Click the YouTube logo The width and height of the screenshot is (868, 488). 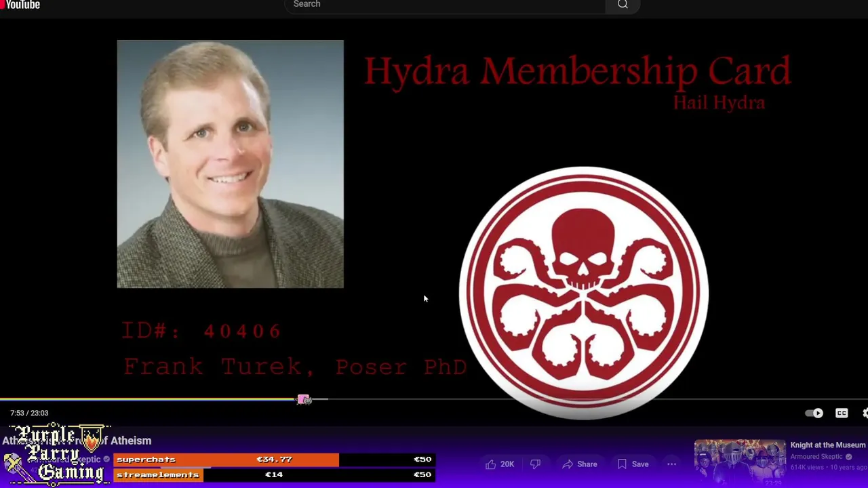coord(20,5)
